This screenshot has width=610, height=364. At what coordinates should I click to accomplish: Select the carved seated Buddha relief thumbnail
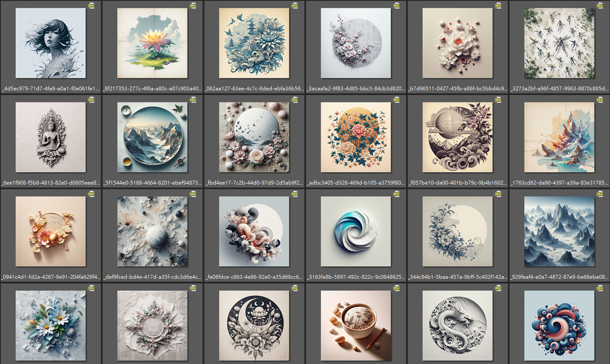point(51,137)
